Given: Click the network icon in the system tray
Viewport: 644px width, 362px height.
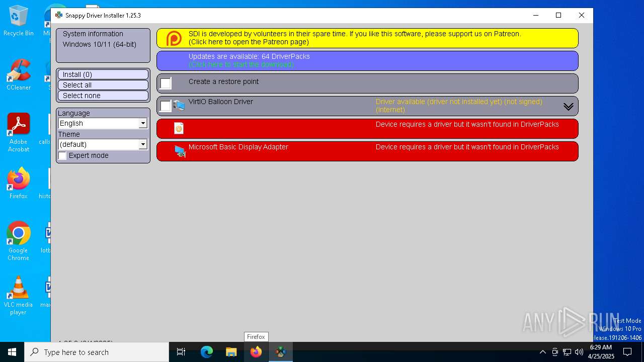Looking at the screenshot, I should (x=567, y=352).
